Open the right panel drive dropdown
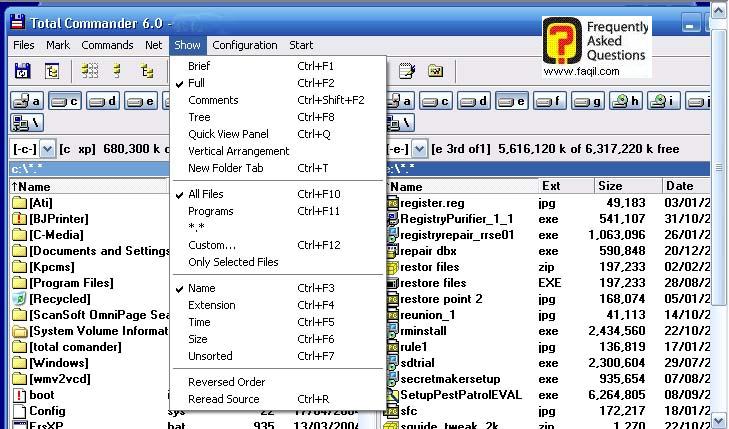This screenshot has height=429, width=729. coord(421,148)
